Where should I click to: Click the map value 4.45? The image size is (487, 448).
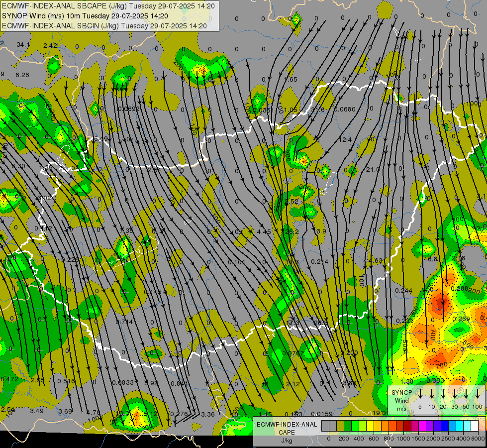(264, 231)
